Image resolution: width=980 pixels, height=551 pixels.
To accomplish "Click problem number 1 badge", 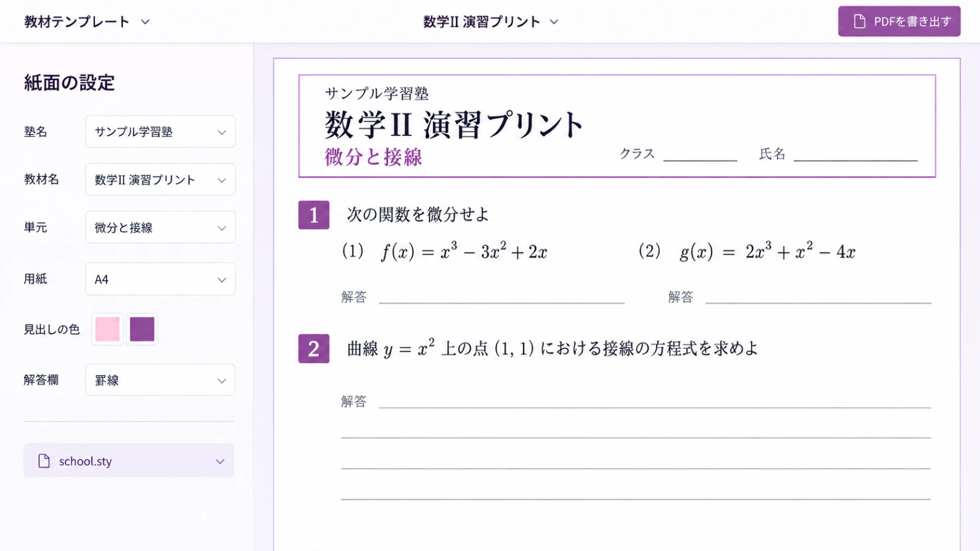I will coord(314,215).
